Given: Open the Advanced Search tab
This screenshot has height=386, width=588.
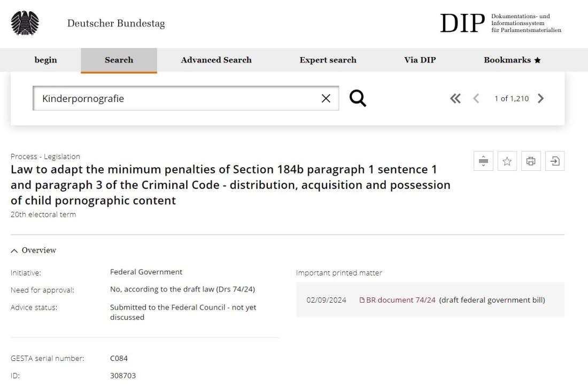Looking at the screenshot, I should coord(216,60).
